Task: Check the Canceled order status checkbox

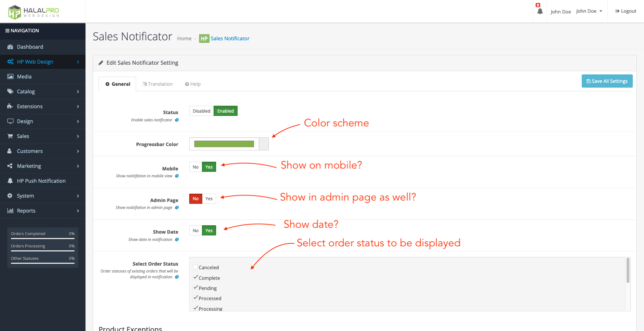Action: 195,267
